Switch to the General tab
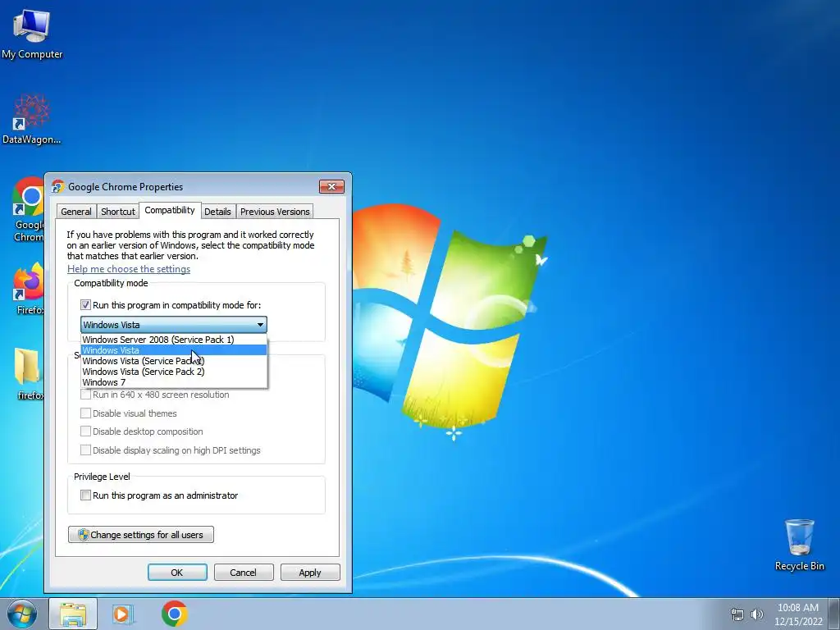The width and height of the screenshot is (840, 630). (x=76, y=212)
